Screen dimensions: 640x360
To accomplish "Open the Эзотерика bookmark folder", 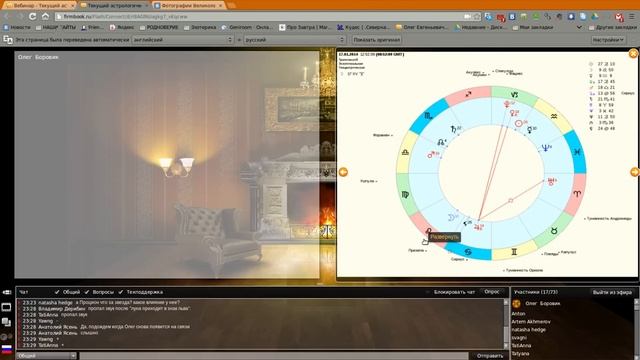I will (x=200, y=27).
